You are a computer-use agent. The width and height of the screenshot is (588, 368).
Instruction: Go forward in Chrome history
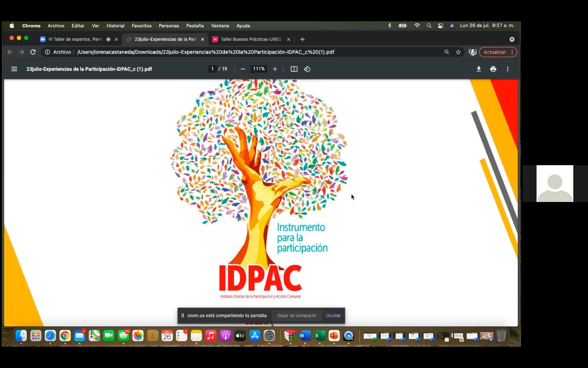tap(22, 52)
